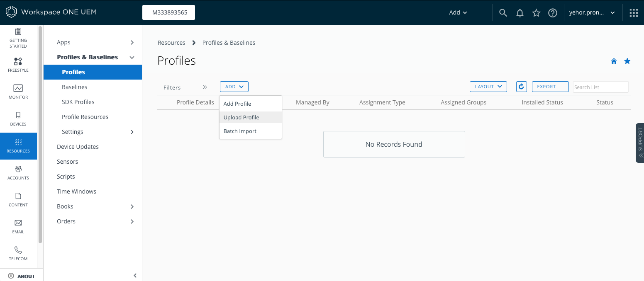Open the apps grid launcher icon
Image resolution: width=644 pixels, height=281 pixels.
point(633,13)
